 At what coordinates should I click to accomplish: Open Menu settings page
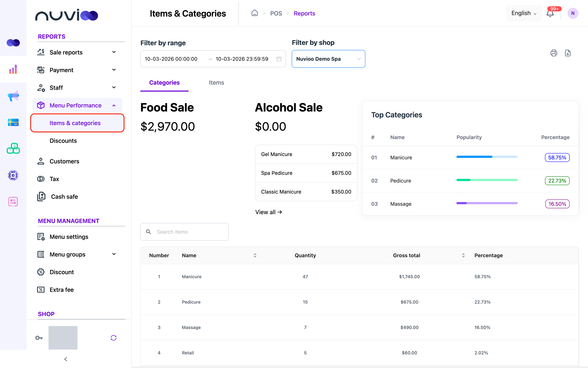(69, 237)
